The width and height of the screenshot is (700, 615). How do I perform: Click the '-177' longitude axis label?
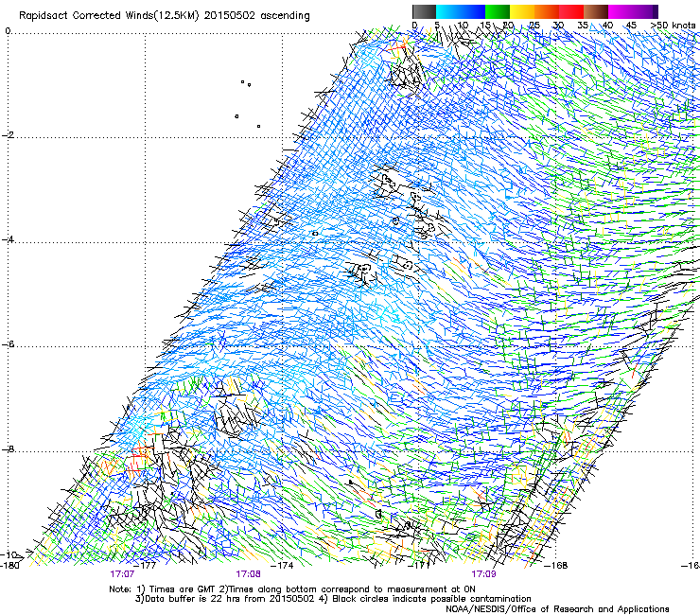coord(147,566)
